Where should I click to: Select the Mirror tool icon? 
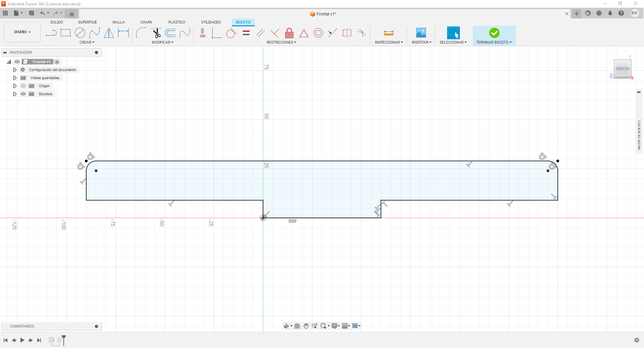click(109, 33)
